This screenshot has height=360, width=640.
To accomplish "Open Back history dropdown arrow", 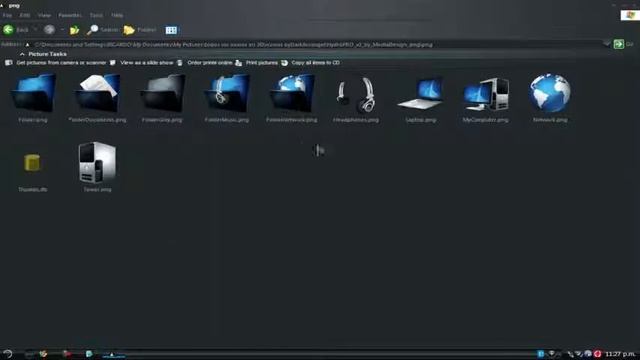I will [35, 30].
